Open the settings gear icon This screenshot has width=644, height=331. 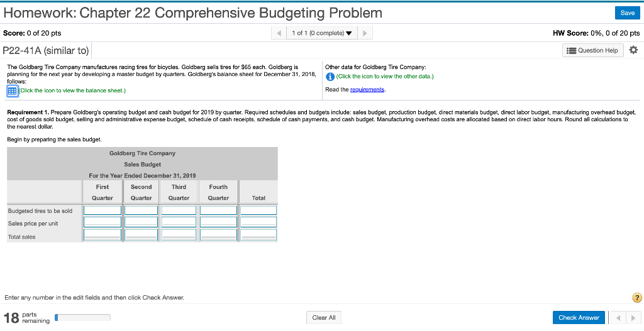click(634, 50)
